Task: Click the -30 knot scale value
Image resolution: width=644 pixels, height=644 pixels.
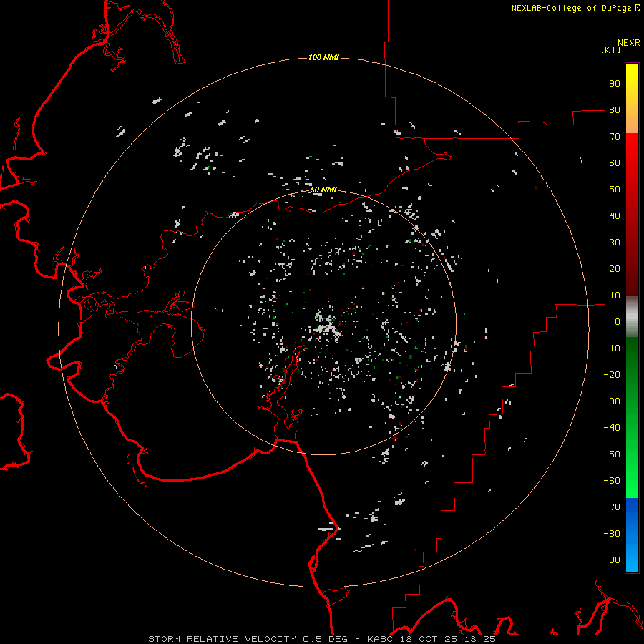Action: (612, 401)
